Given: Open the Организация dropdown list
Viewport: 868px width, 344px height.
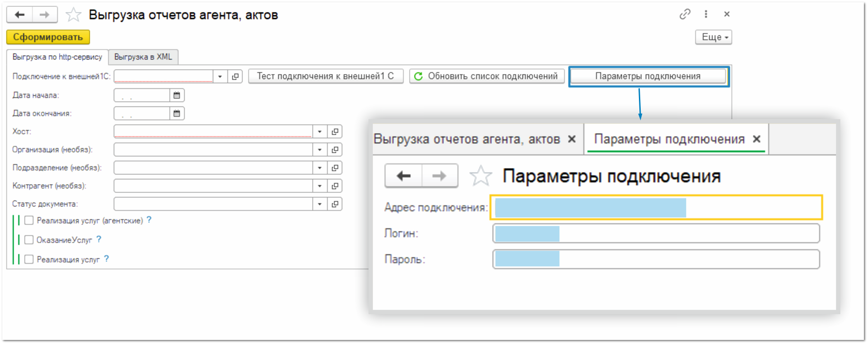Looking at the screenshot, I should 319,150.
